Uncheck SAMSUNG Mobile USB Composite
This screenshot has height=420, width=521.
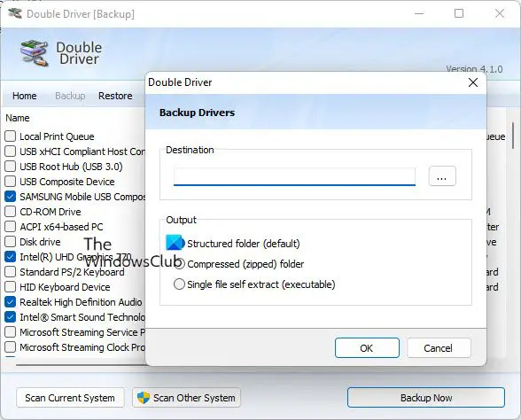pyautogui.click(x=11, y=197)
